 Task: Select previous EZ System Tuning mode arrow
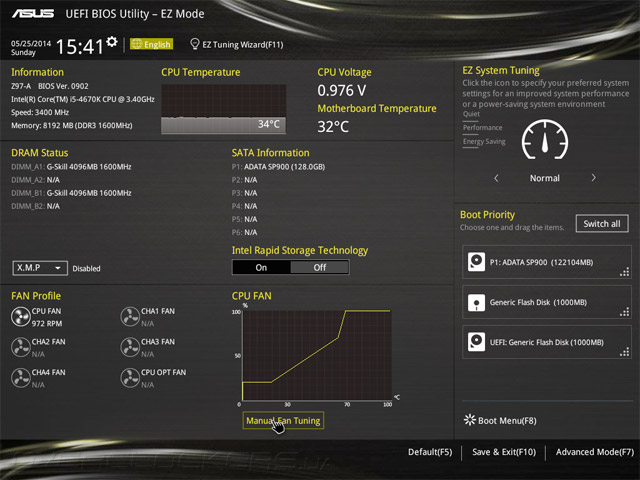[x=496, y=178]
